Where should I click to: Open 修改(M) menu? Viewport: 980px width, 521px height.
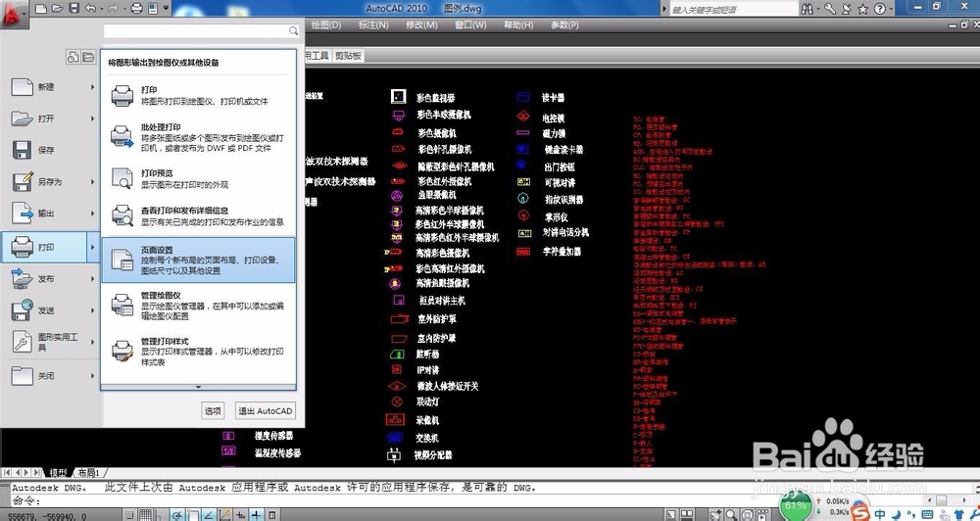click(421, 25)
